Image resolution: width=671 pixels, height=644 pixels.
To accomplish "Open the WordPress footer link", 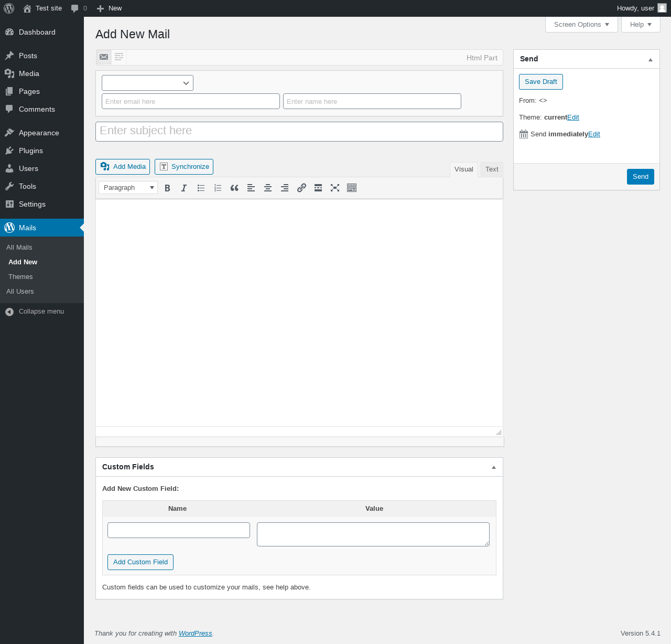I will coord(195,634).
